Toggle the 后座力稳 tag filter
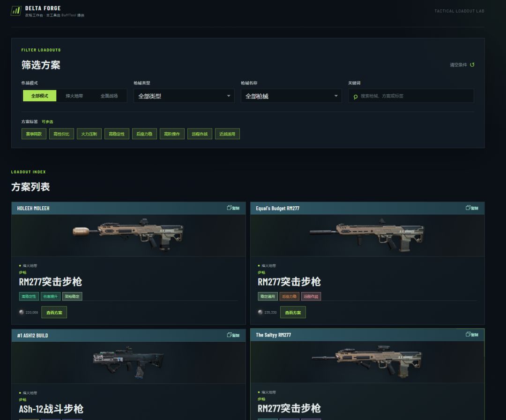This screenshot has width=506, height=420. pos(144,134)
